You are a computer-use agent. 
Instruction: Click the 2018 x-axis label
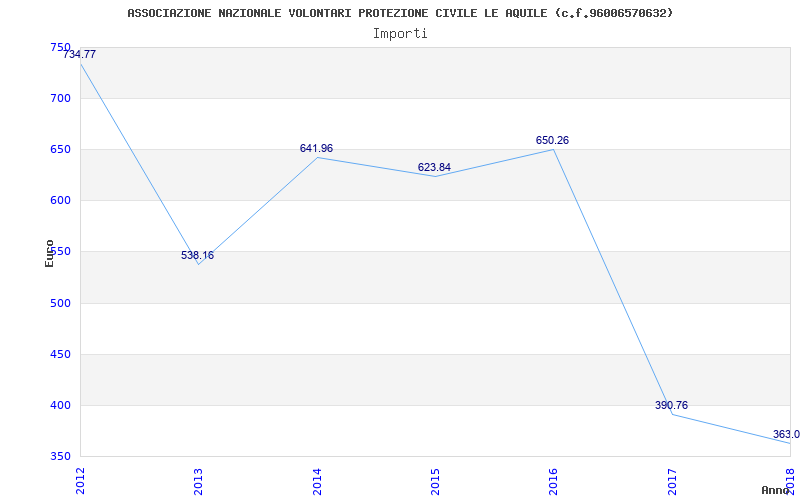[x=790, y=481]
